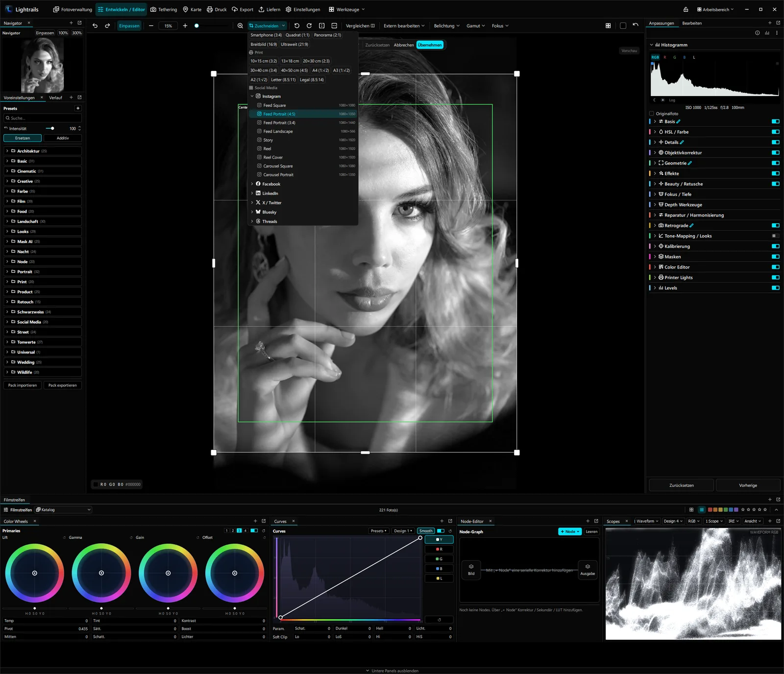Click the grid view icon in the top toolbar
The height and width of the screenshot is (674, 784).
tap(608, 26)
